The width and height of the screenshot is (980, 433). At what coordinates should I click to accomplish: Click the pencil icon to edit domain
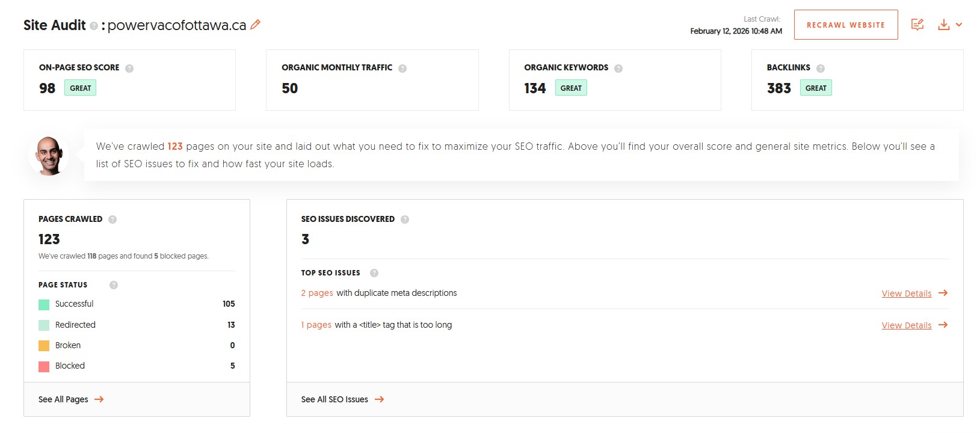[x=255, y=25]
